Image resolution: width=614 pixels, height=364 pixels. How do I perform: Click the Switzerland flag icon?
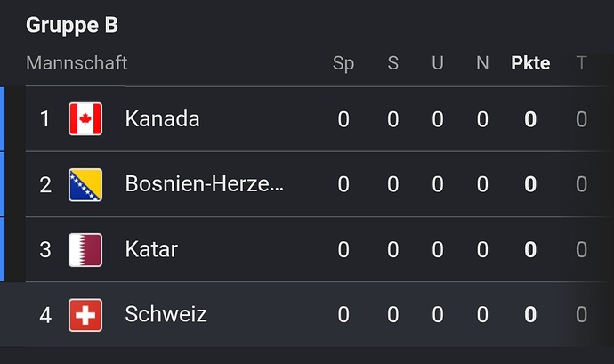pyautogui.click(x=85, y=315)
